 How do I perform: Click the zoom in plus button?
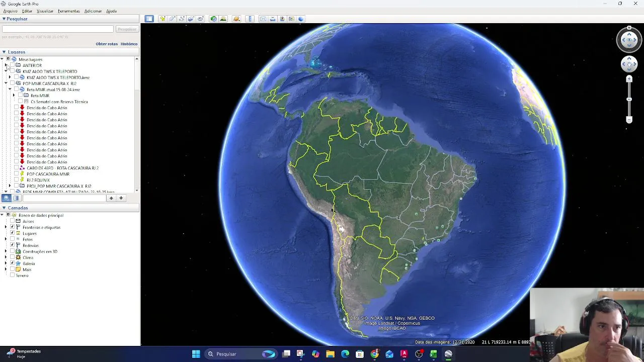pos(629,79)
